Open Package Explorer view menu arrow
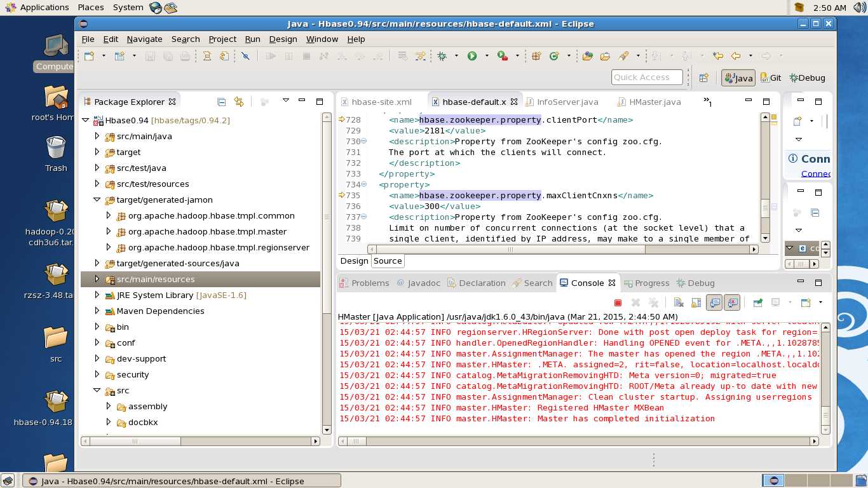 coord(285,100)
